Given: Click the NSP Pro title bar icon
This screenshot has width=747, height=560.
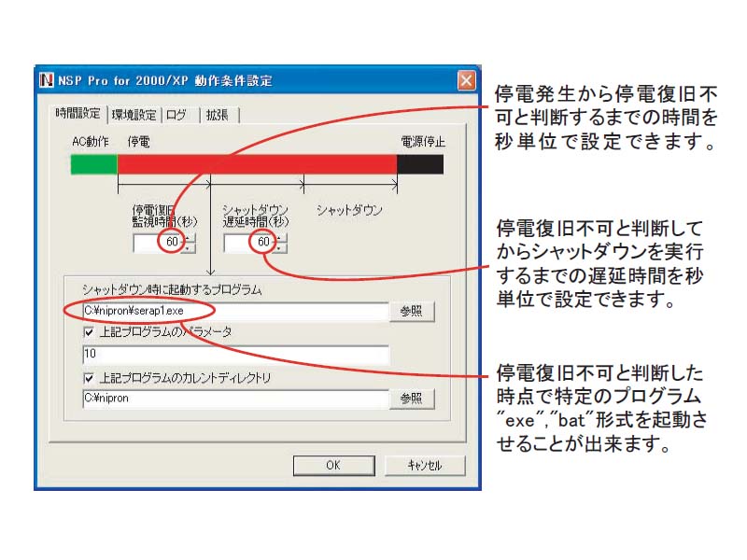Looking at the screenshot, I should 46,80.
